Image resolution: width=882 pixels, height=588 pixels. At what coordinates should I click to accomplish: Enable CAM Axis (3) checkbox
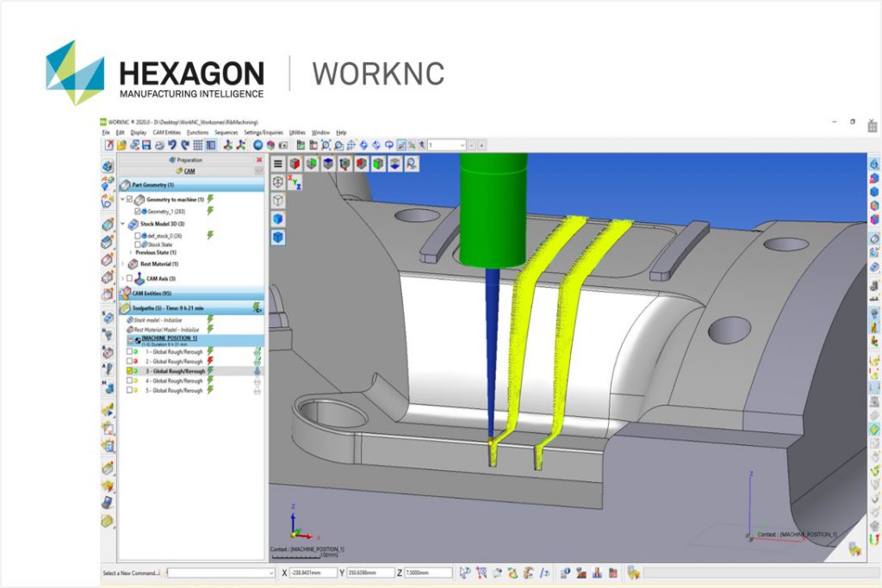click(x=130, y=278)
